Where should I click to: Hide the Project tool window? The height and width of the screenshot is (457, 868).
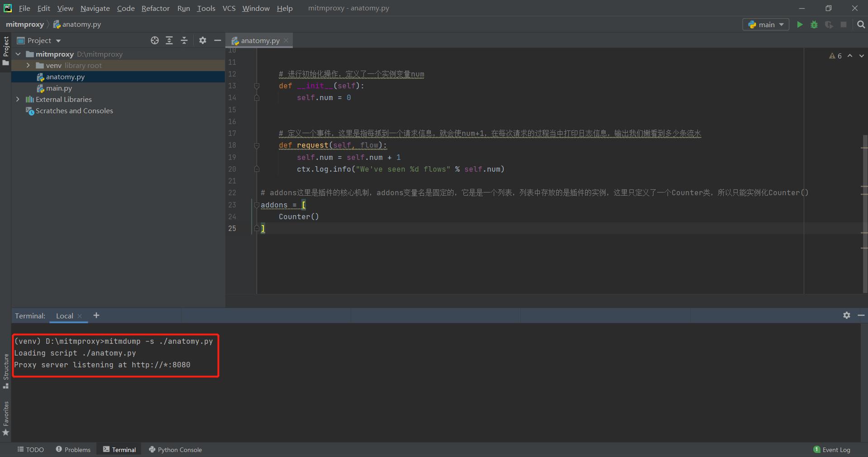coord(218,40)
